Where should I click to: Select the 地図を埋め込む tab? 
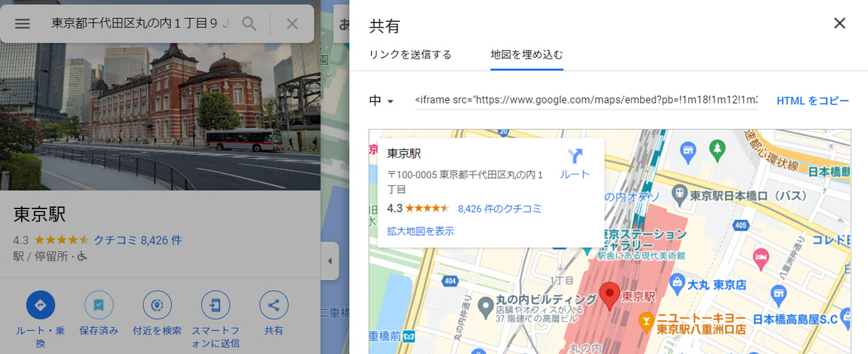527,54
